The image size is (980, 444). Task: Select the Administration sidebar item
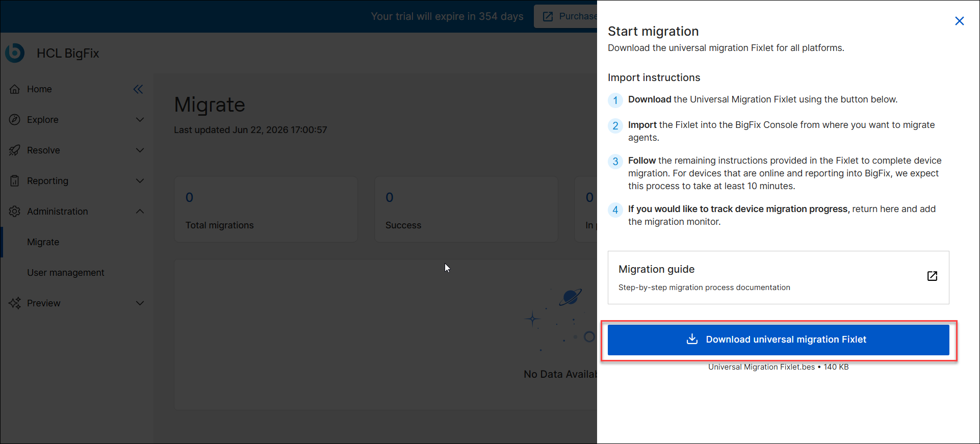(76, 212)
